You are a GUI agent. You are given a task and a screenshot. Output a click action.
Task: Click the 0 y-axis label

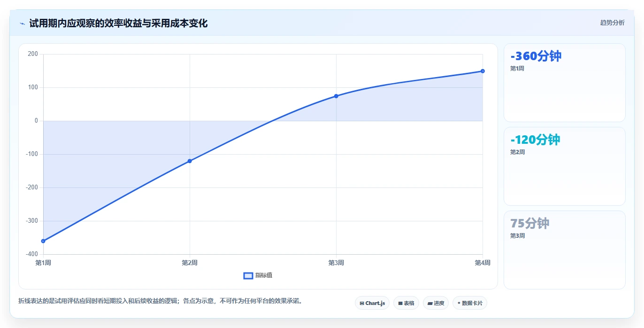(x=36, y=121)
